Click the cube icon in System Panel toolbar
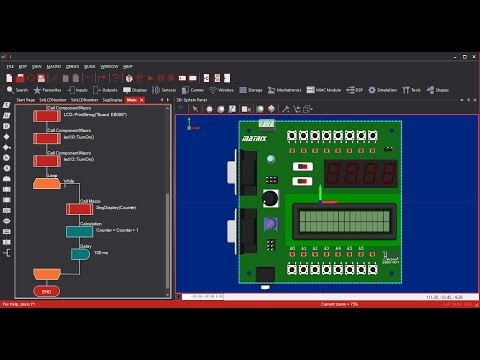This screenshot has width=480, height=360. [271, 109]
